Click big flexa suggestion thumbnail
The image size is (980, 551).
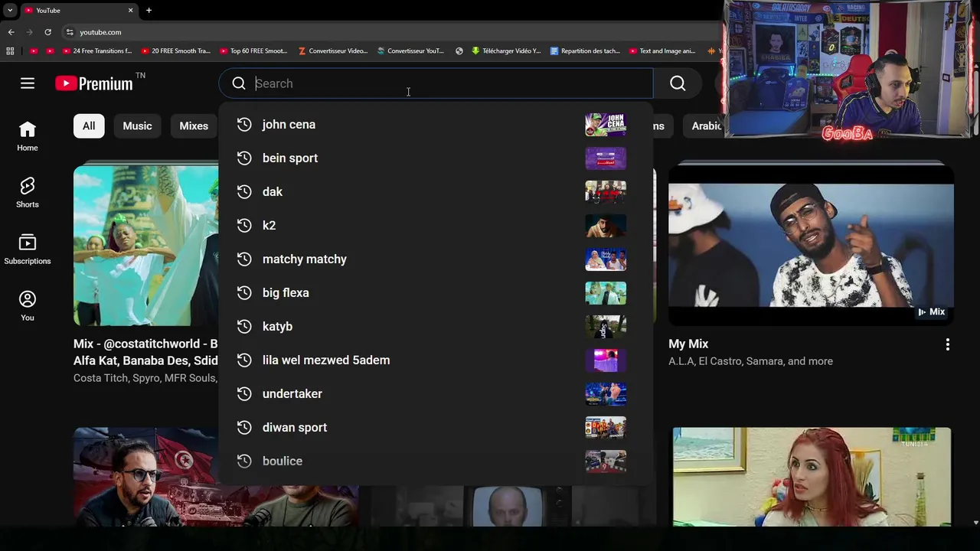[x=606, y=292]
